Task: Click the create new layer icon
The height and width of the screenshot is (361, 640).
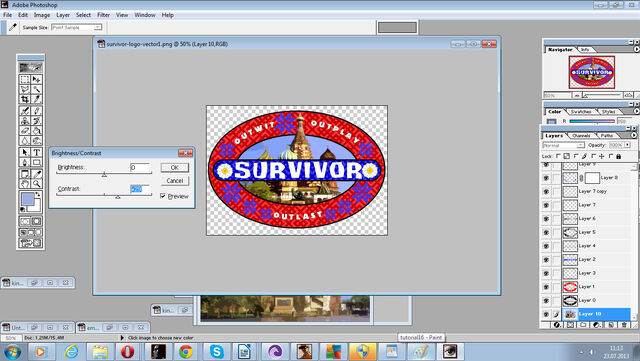Action: [611, 325]
